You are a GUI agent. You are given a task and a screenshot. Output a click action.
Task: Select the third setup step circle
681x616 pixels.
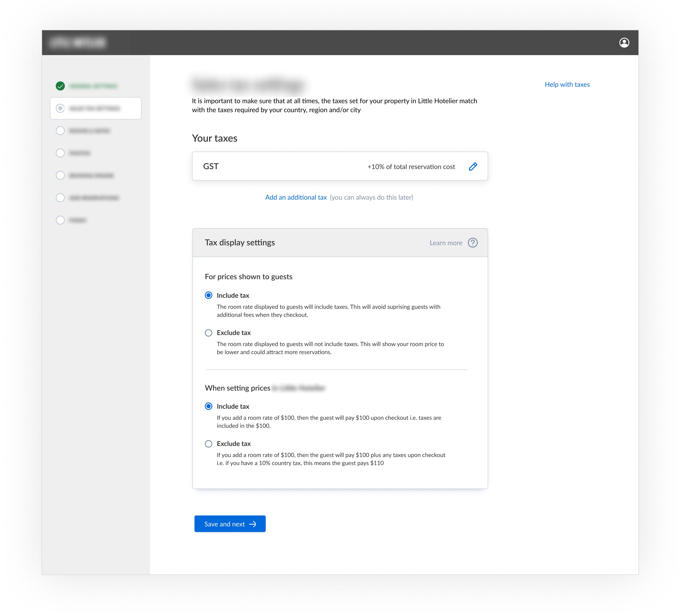(60, 131)
